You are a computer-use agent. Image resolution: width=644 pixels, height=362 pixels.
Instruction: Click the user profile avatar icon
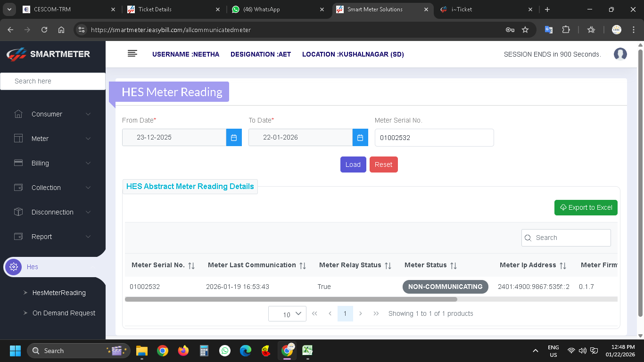click(620, 54)
